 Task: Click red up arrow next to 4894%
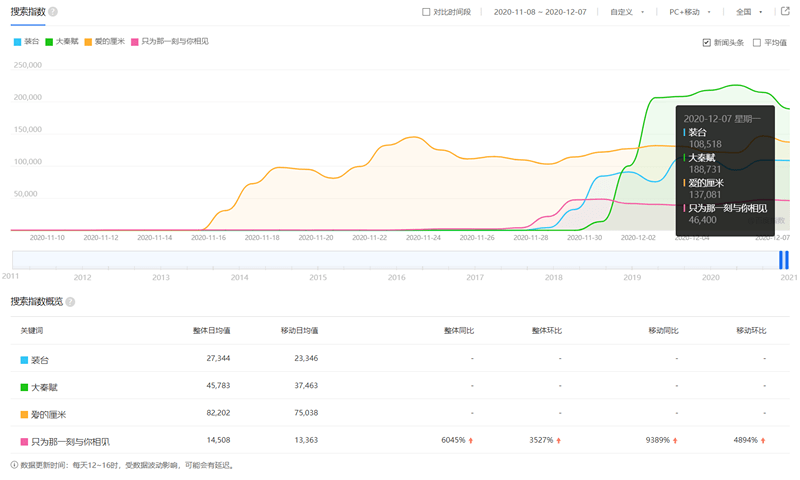point(763,440)
